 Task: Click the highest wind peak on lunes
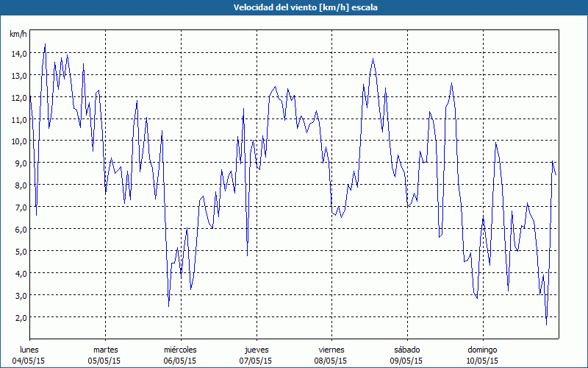(x=45, y=44)
